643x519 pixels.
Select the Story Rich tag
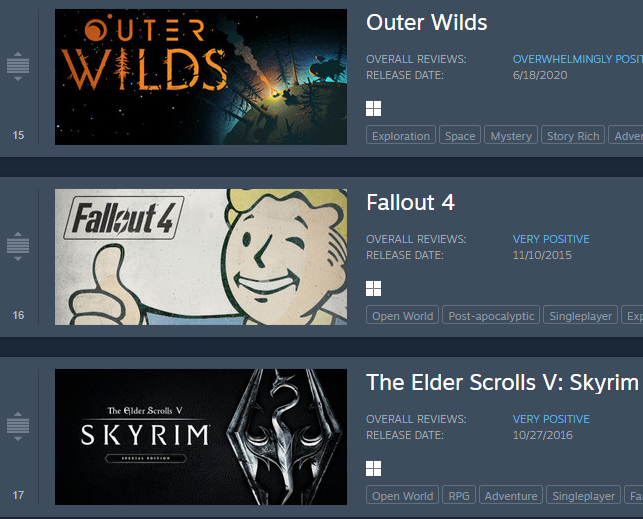click(x=573, y=135)
